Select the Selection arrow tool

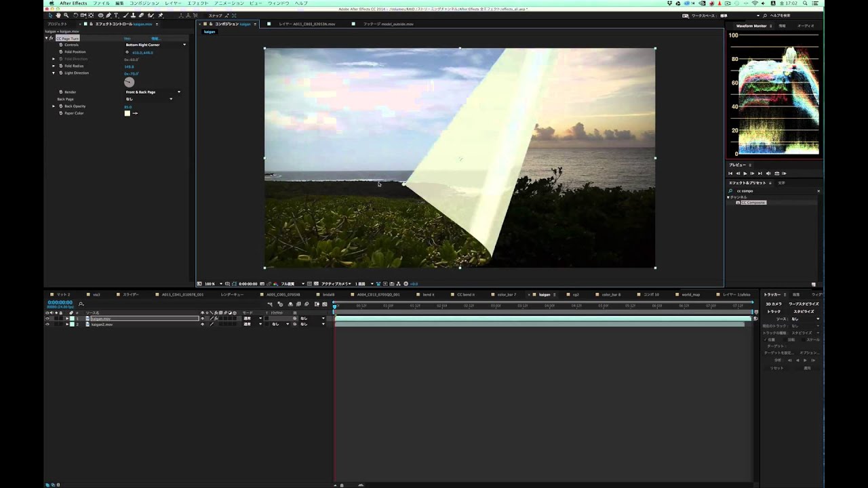point(50,15)
